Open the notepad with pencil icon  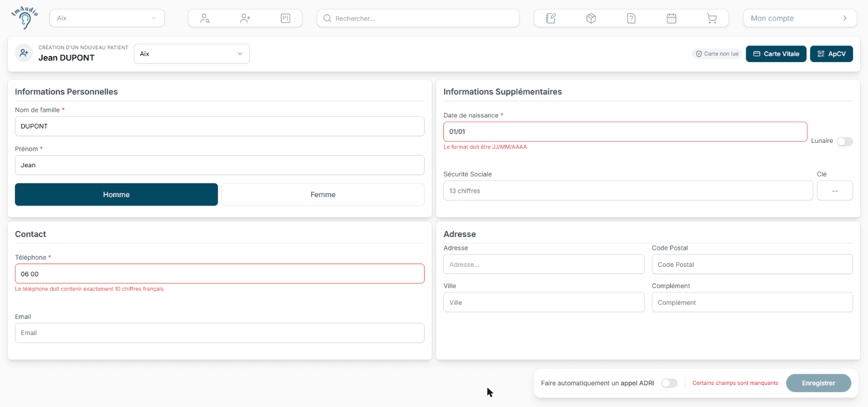click(x=550, y=18)
